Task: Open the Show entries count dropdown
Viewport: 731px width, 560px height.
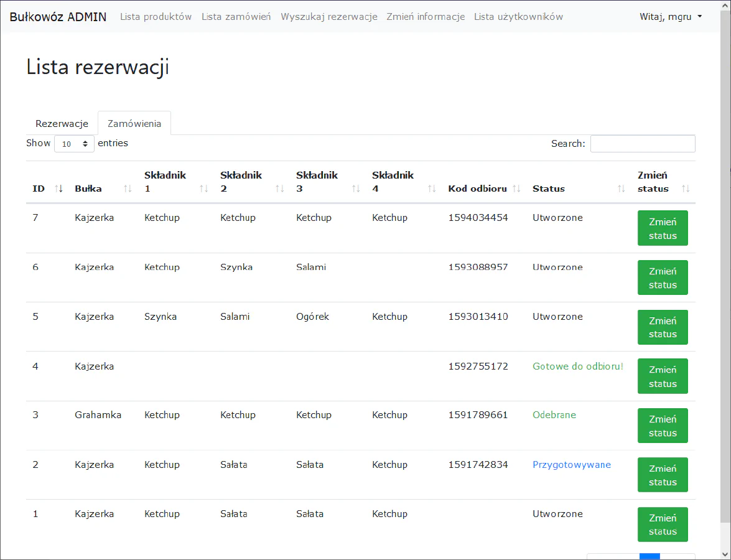Action: coord(75,144)
